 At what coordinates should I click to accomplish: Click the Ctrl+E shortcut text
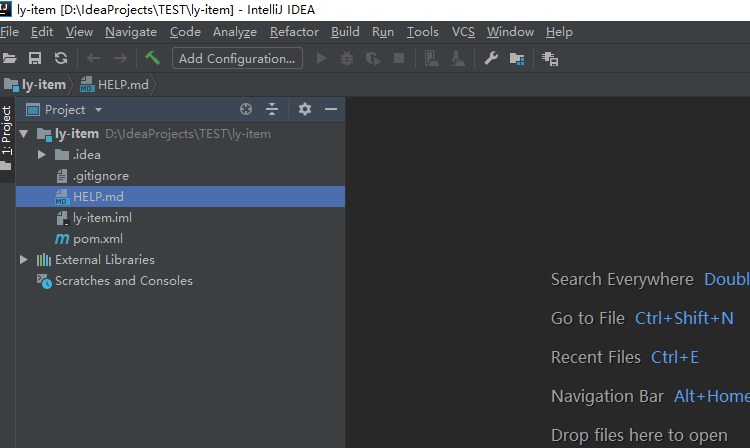coord(675,357)
